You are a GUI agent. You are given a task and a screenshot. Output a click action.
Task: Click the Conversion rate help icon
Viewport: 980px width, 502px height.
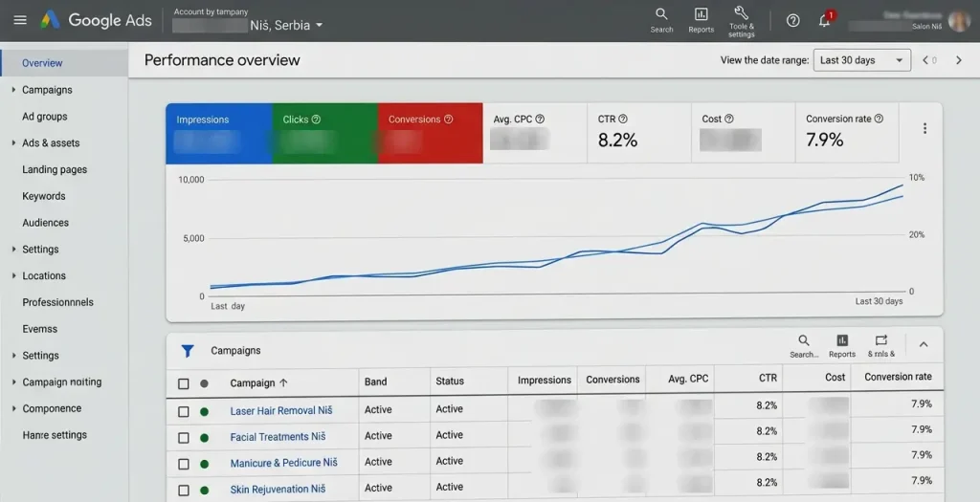click(x=879, y=119)
